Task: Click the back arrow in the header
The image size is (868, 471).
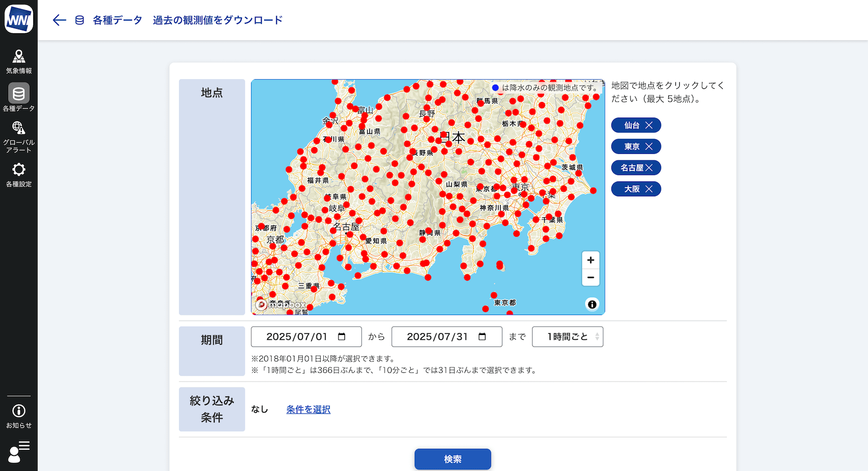Action: click(59, 20)
